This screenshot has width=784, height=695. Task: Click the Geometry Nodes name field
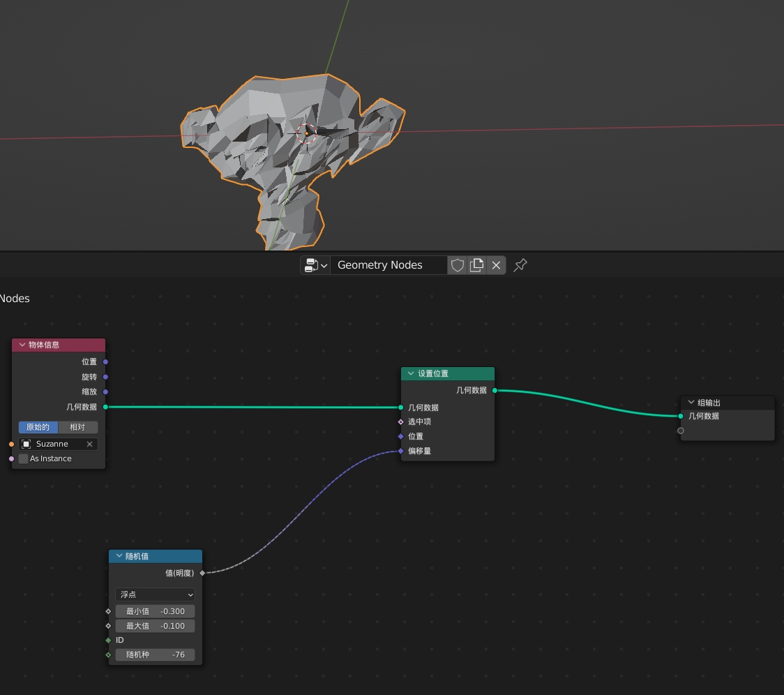pyautogui.click(x=389, y=265)
